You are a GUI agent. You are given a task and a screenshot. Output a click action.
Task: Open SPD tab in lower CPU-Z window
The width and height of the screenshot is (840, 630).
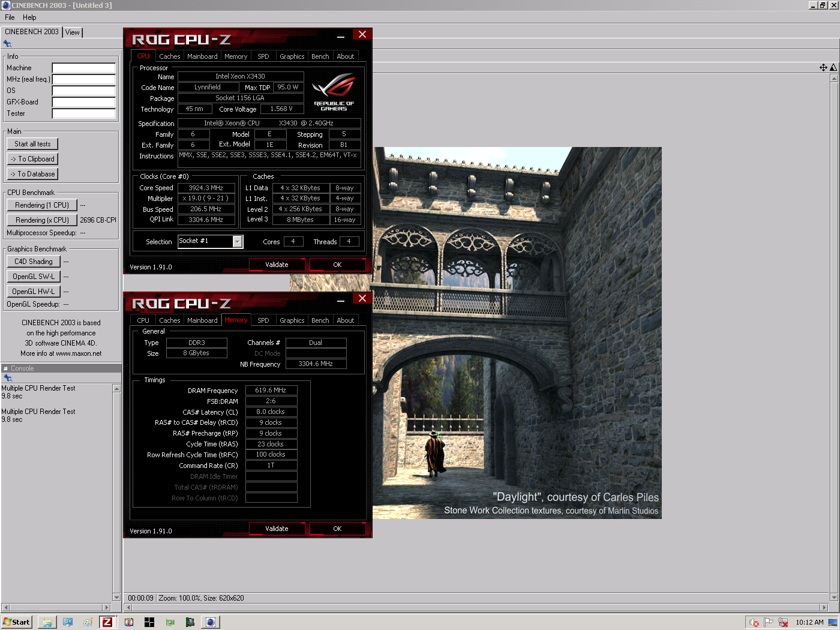(263, 320)
